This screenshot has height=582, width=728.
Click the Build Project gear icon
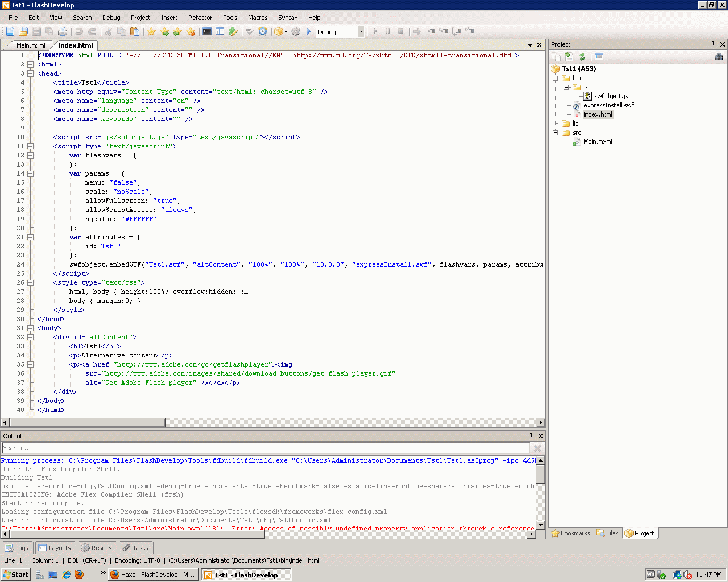pos(296,32)
